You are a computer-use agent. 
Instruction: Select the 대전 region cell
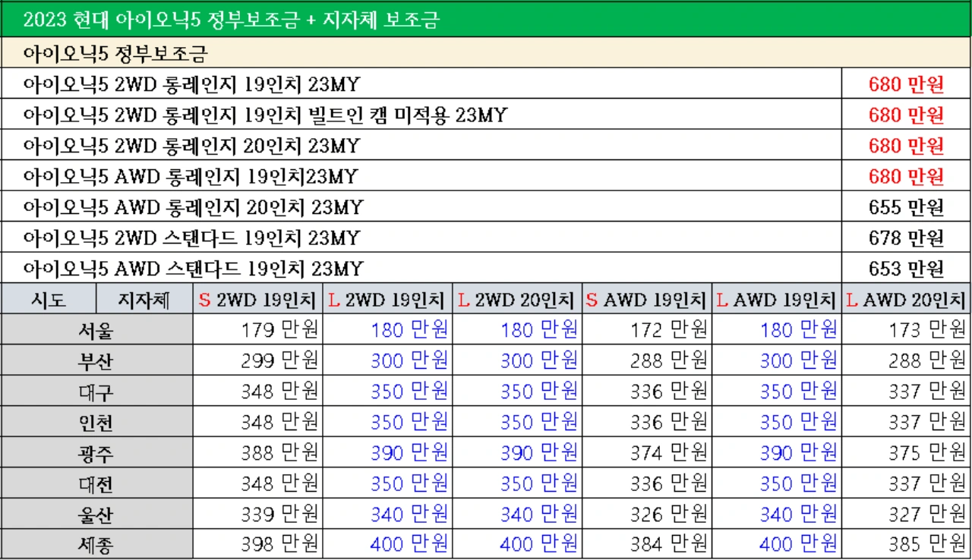coord(96,483)
